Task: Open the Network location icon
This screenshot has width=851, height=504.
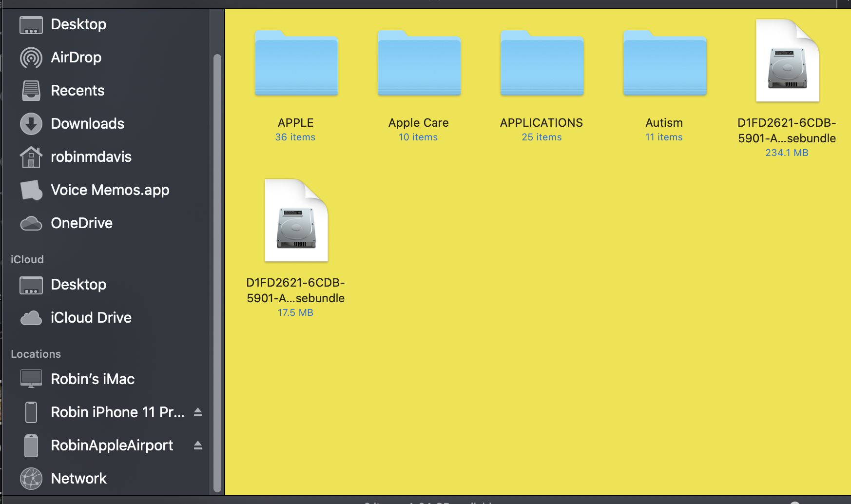Action: click(78, 478)
